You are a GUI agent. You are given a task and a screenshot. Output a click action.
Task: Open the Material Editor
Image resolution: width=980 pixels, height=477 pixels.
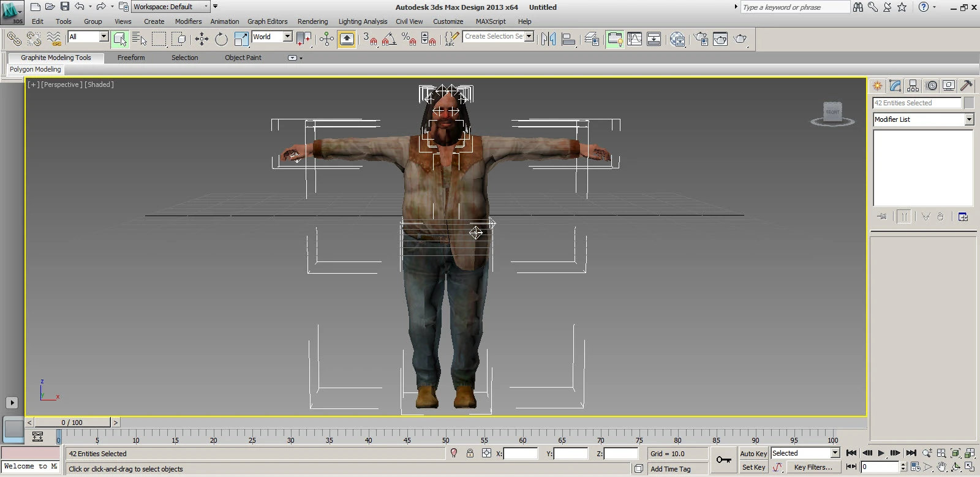click(x=677, y=39)
